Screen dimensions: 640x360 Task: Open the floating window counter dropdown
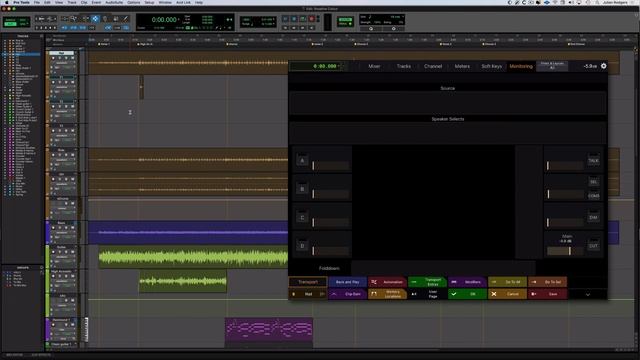tap(339, 66)
